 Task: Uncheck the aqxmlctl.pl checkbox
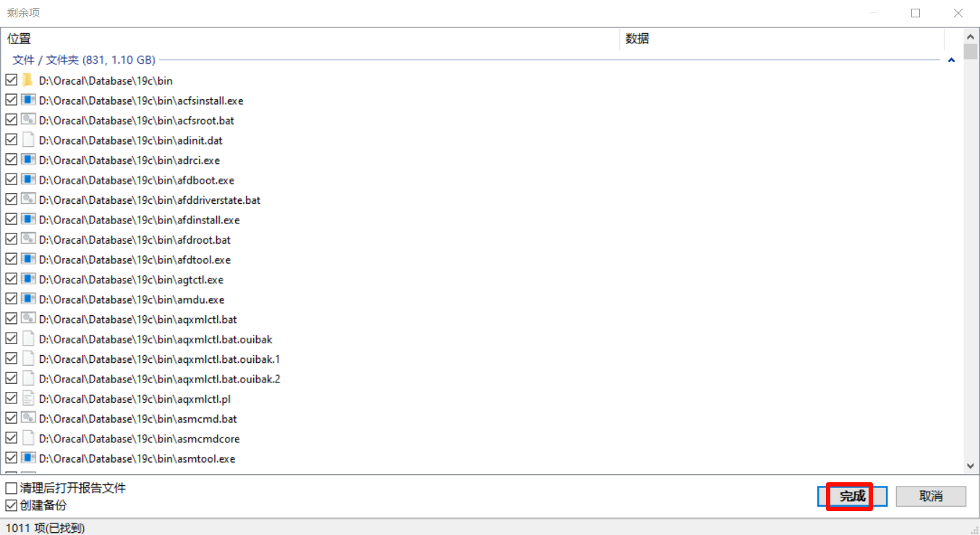click(x=11, y=398)
